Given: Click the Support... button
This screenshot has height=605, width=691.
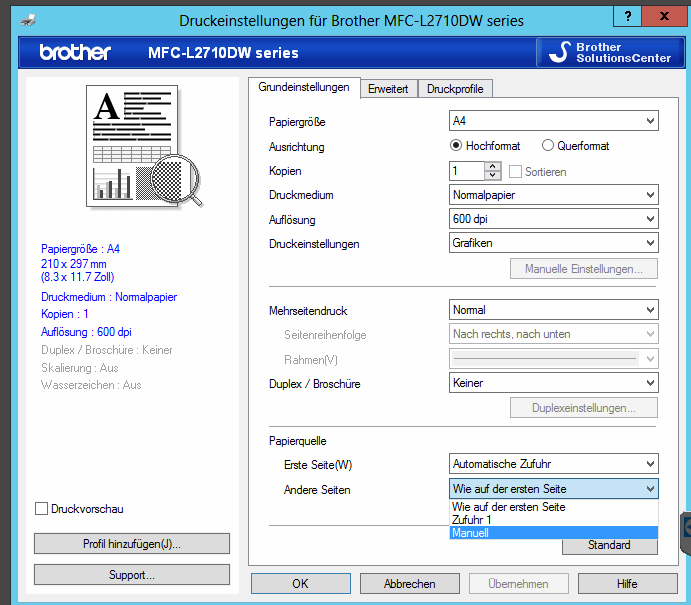Looking at the screenshot, I should click(132, 575).
